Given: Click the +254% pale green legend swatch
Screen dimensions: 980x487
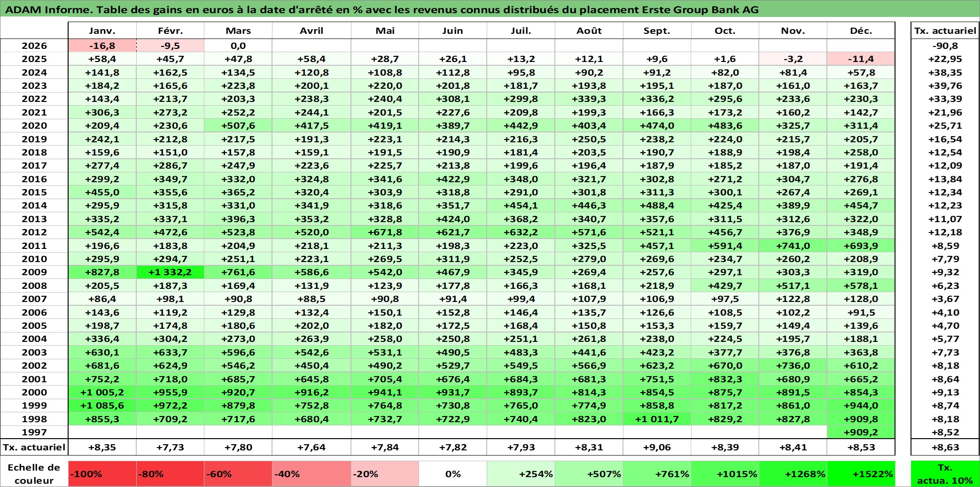Looking at the screenshot, I should point(521,474).
